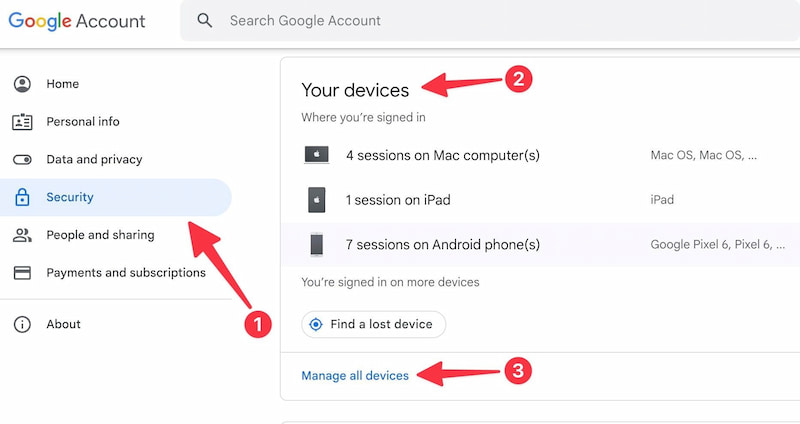Open the Manage all devices link
The height and width of the screenshot is (424, 800).
355,376
